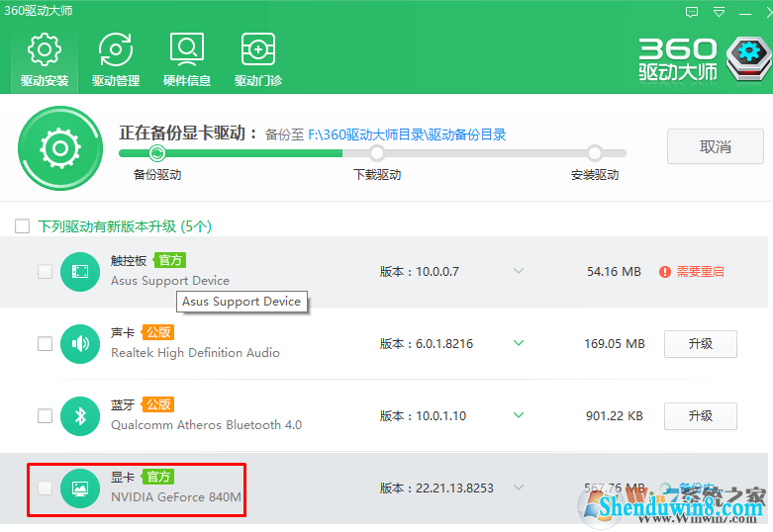Image resolution: width=773 pixels, height=532 pixels.
Task: Click the Asus Support Device tooltip
Action: tap(242, 302)
